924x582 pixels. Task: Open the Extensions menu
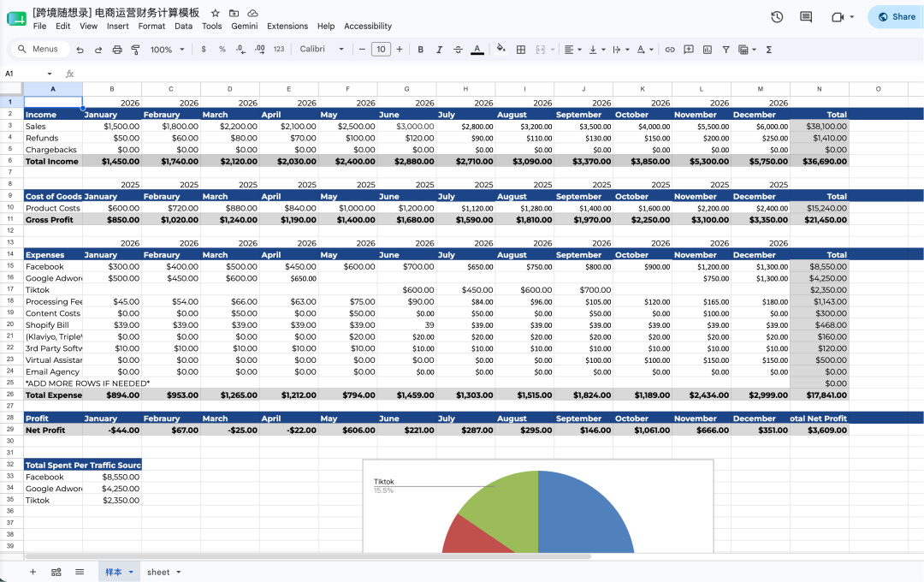pyautogui.click(x=287, y=26)
